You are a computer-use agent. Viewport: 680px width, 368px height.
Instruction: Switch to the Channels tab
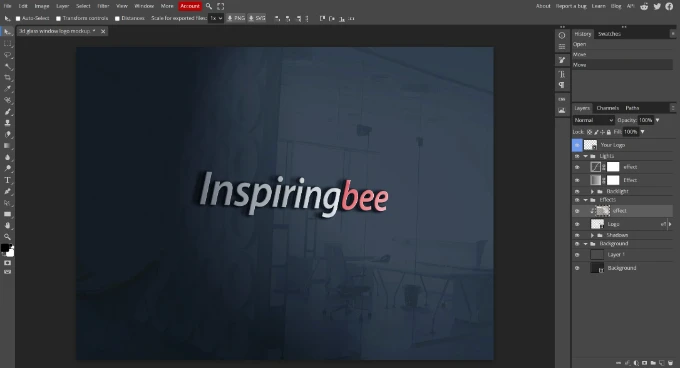[x=607, y=108]
